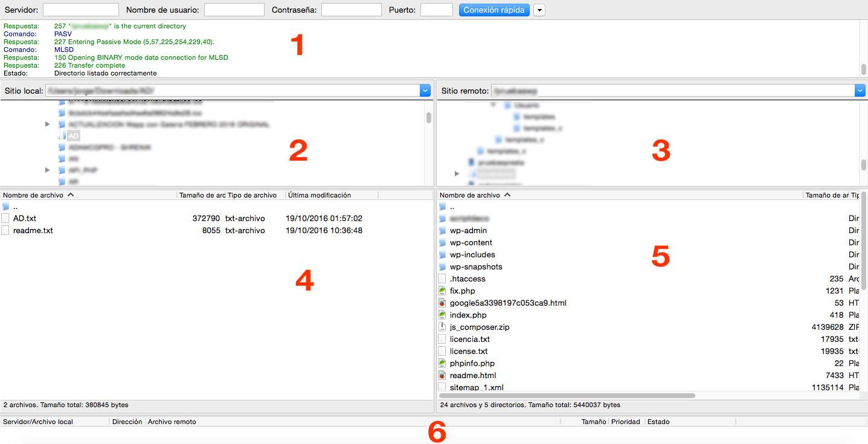Expand the ACTUALIZACION folder in local tree

[48, 124]
